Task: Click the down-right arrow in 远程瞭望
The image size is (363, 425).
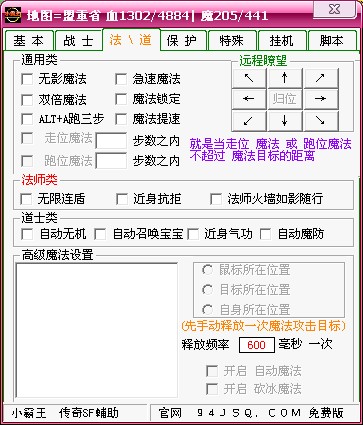Action: tap(321, 120)
